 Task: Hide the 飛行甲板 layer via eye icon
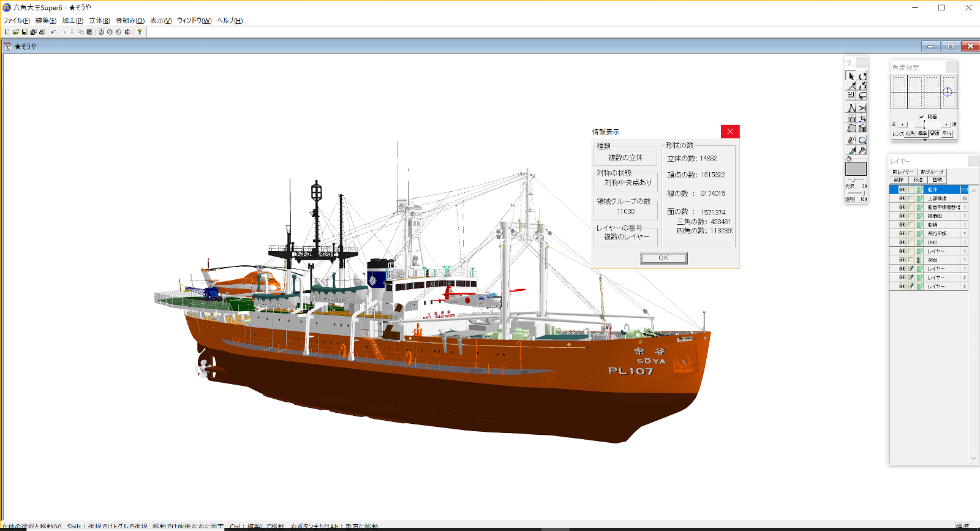pyautogui.click(x=902, y=233)
